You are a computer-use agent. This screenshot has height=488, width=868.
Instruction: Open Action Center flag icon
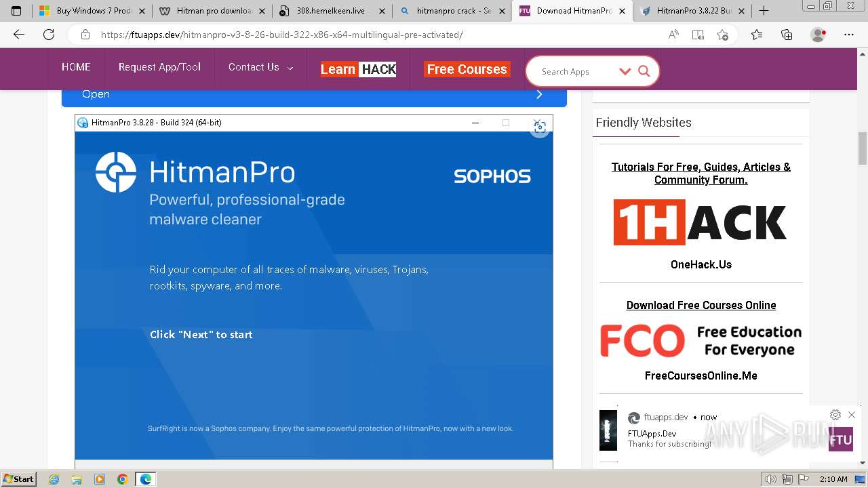click(804, 479)
